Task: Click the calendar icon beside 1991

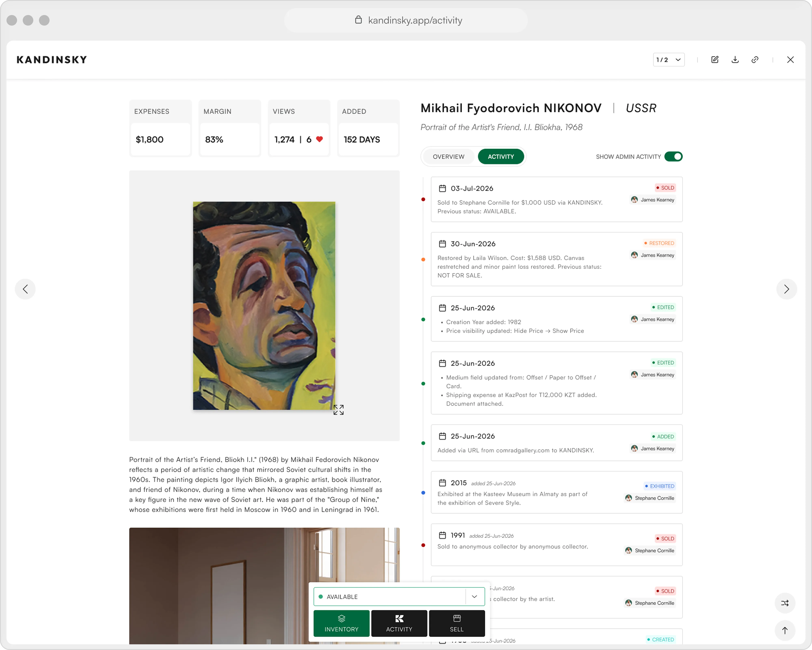Action: click(442, 535)
